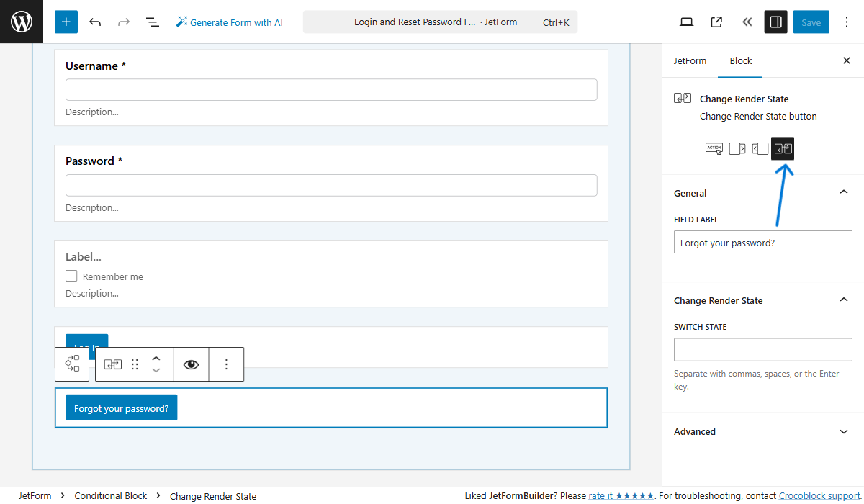The image size is (864, 504).
Task: Collapse the Change Render State panel
Action: pos(843,300)
